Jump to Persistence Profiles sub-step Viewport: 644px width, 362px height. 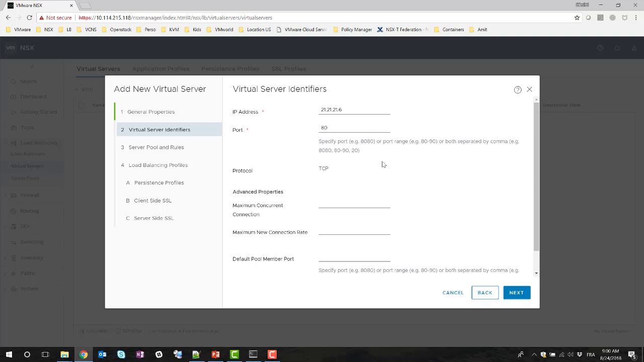tap(158, 183)
